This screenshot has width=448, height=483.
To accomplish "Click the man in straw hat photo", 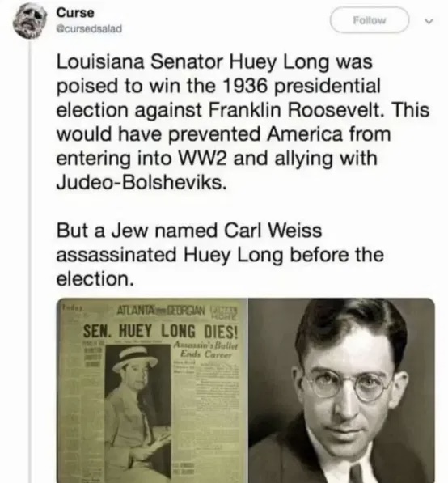I will coord(137,411).
